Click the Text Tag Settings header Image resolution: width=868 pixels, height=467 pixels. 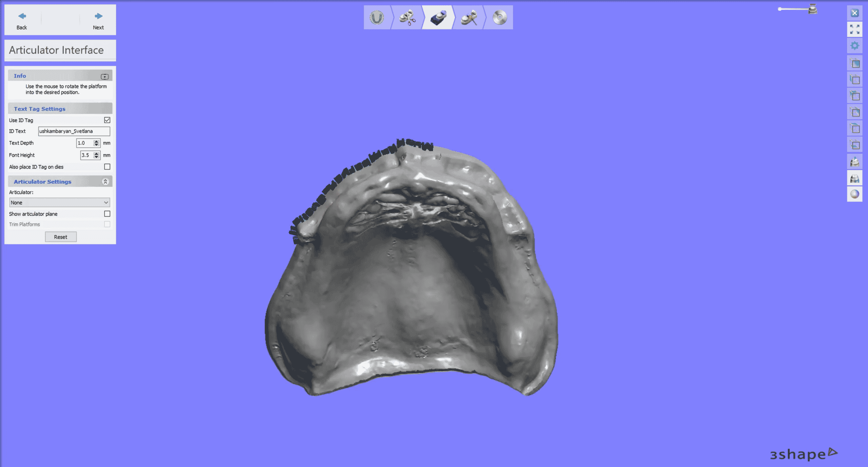pos(60,109)
